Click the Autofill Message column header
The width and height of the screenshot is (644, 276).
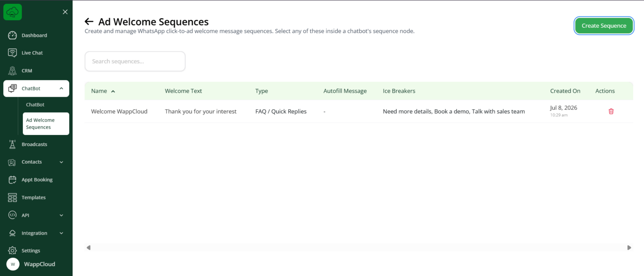coord(345,91)
